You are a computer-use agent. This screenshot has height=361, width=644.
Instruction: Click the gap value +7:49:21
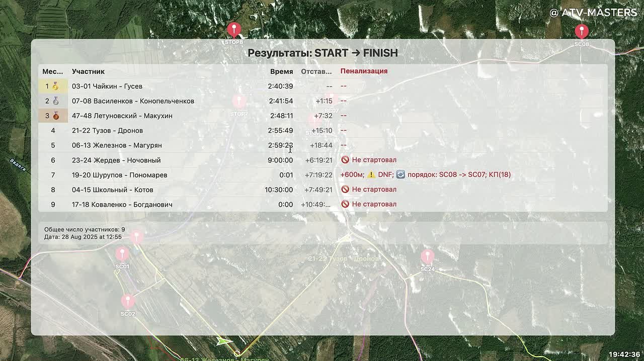319,190
